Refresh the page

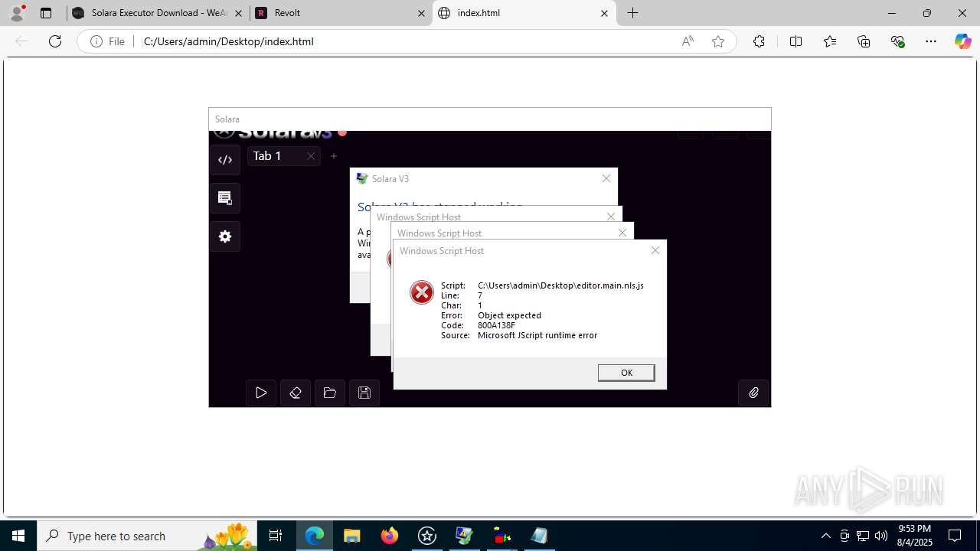(x=55, y=41)
